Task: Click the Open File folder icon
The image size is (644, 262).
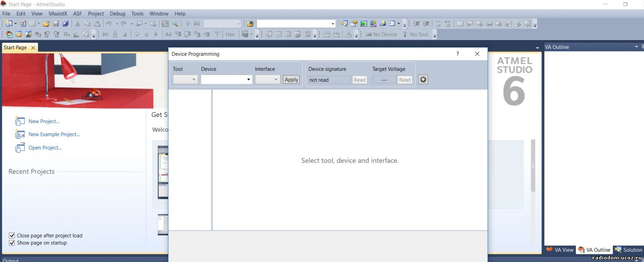Action: tap(46, 24)
